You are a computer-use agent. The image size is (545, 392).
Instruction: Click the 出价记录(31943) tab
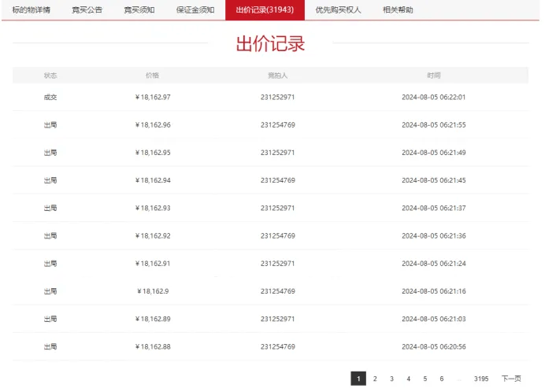(x=265, y=10)
